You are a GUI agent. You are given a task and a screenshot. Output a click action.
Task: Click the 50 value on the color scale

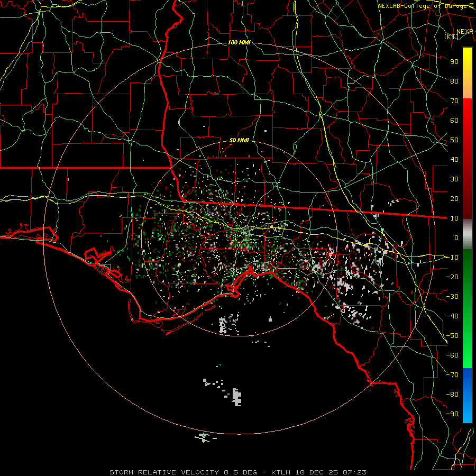point(454,140)
